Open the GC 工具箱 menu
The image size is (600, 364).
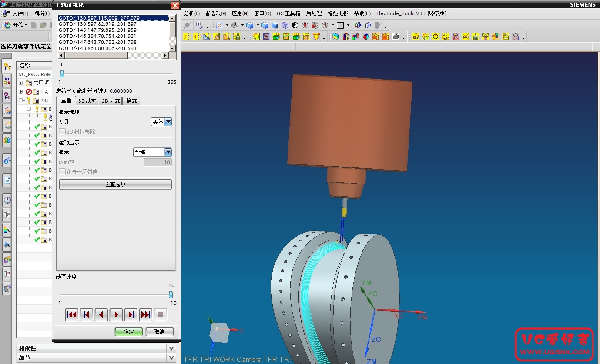tap(288, 13)
